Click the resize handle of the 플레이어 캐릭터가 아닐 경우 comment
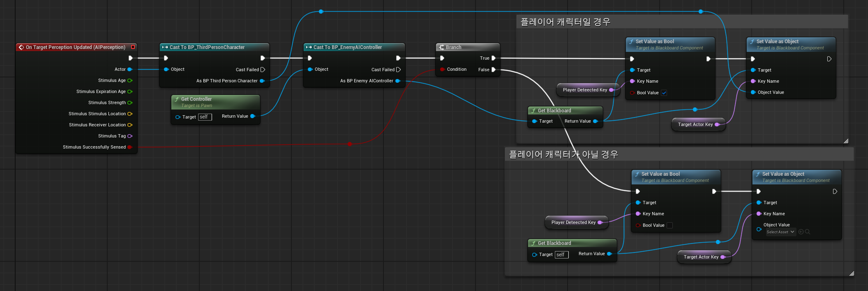The width and height of the screenshot is (868, 291). [x=852, y=274]
